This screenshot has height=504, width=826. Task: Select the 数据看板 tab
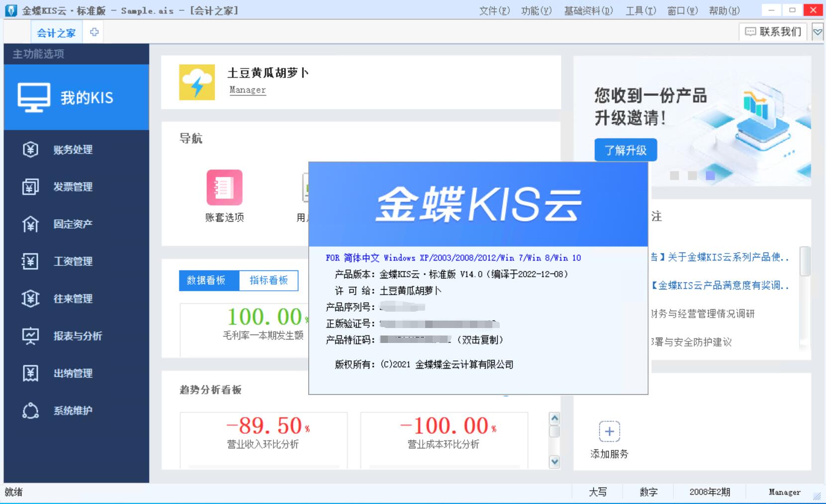coord(209,280)
